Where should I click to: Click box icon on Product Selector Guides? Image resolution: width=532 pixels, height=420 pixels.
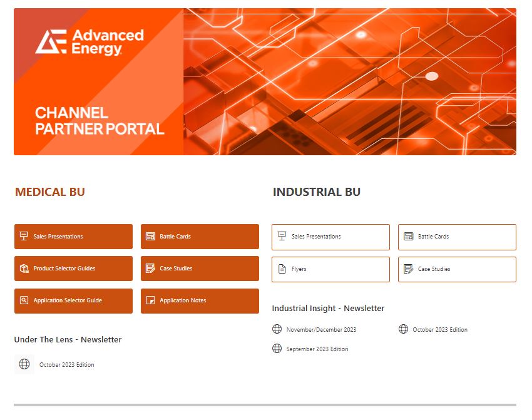point(24,268)
